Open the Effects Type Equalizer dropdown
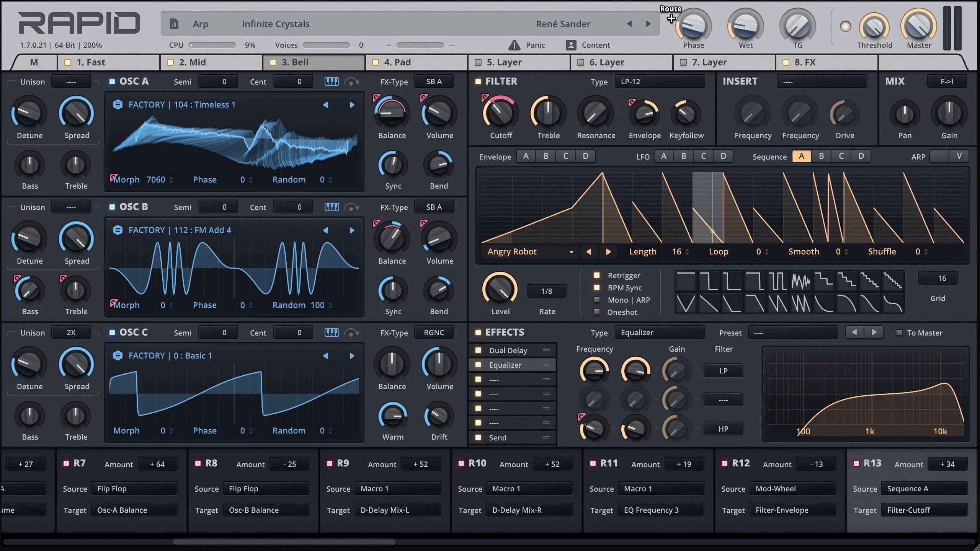 click(660, 333)
